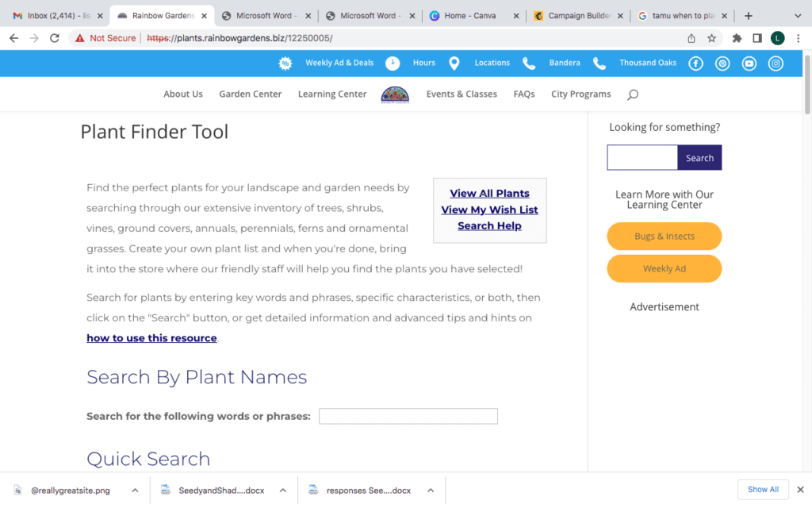Click the Weekly Ad & Deals star icon
The image size is (812, 508).
coord(285,63)
